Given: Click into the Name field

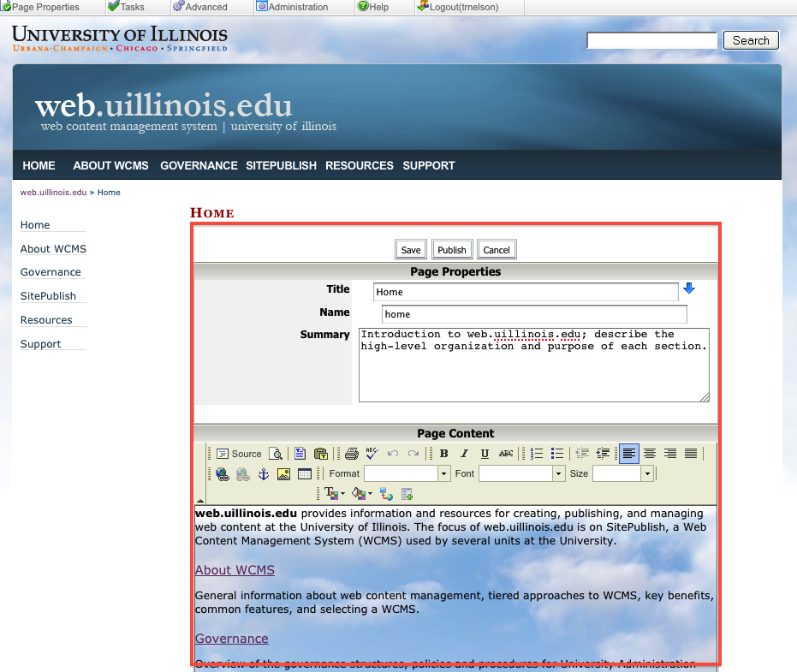Looking at the screenshot, I should (534, 314).
